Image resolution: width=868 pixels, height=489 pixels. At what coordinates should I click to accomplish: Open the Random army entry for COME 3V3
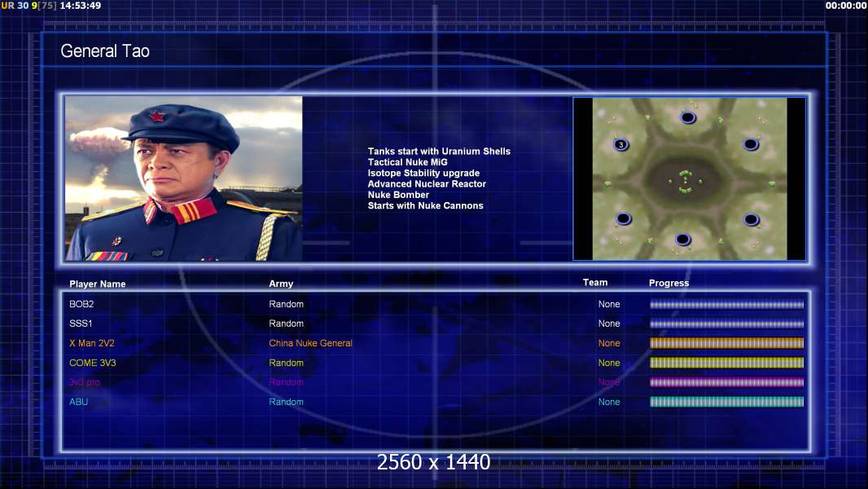pyautogui.click(x=286, y=363)
